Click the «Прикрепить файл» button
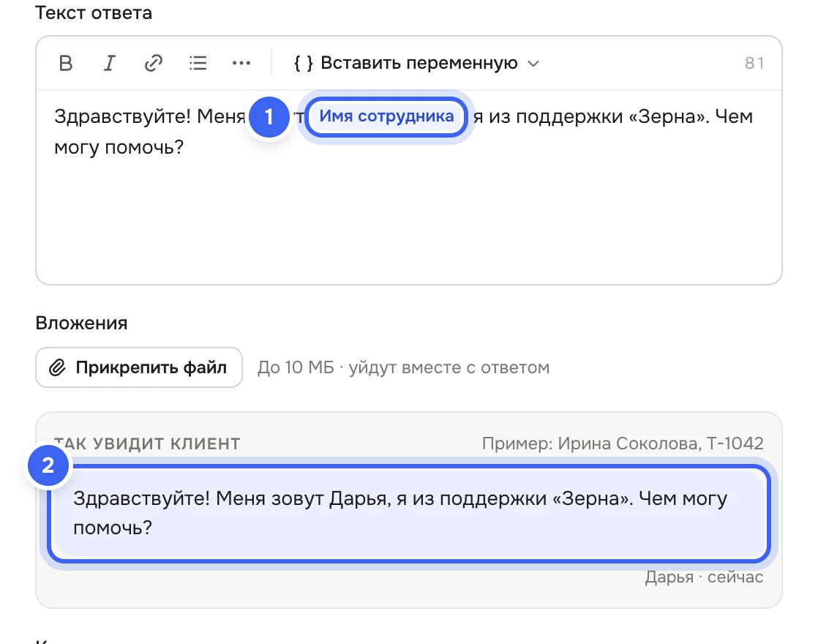Viewport: 818px width, 644px height. (139, 367)
